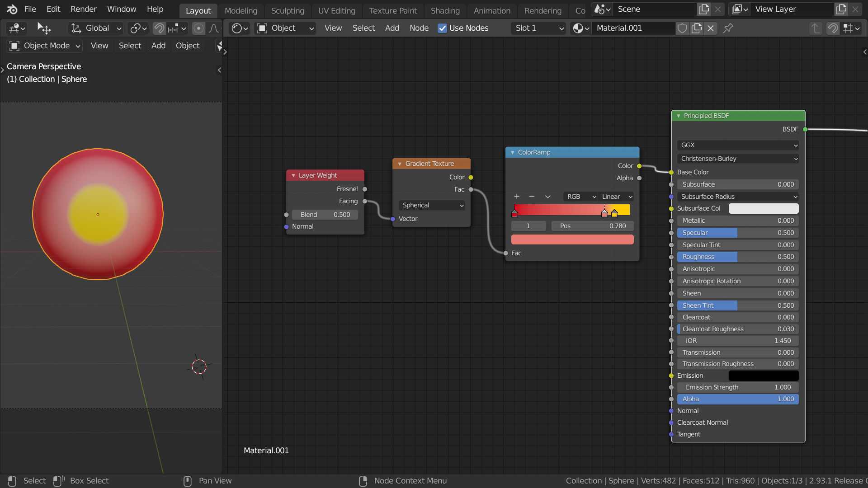Collapse the Layer Weight node triangle

(x=293, y=175)
